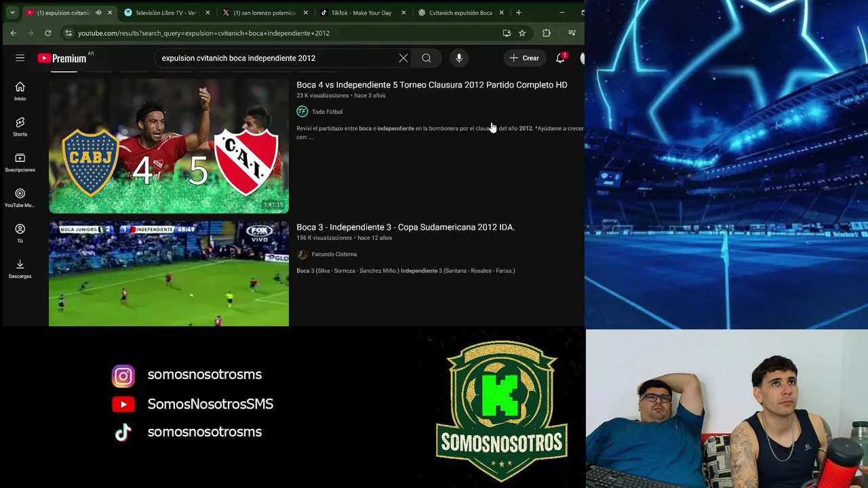Viewport: 868px width, 488px height.
Task: Open Shorts from the sidebar
Action: pos(20,126)
